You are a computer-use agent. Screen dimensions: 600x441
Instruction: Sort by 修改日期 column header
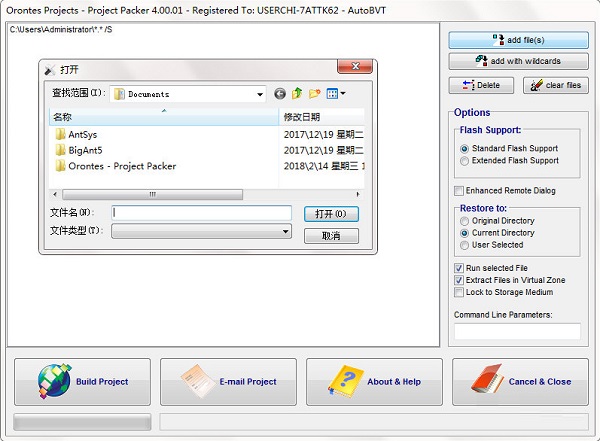click(x=322, y=117)
